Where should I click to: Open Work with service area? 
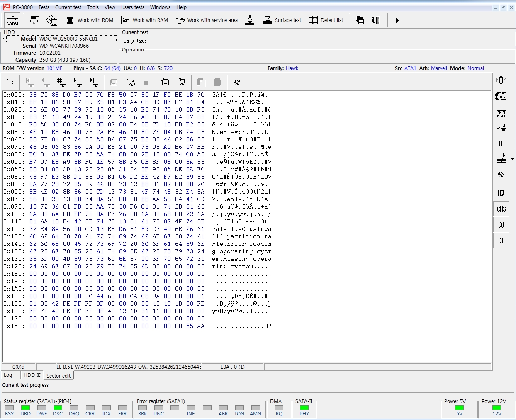[207, 20]
